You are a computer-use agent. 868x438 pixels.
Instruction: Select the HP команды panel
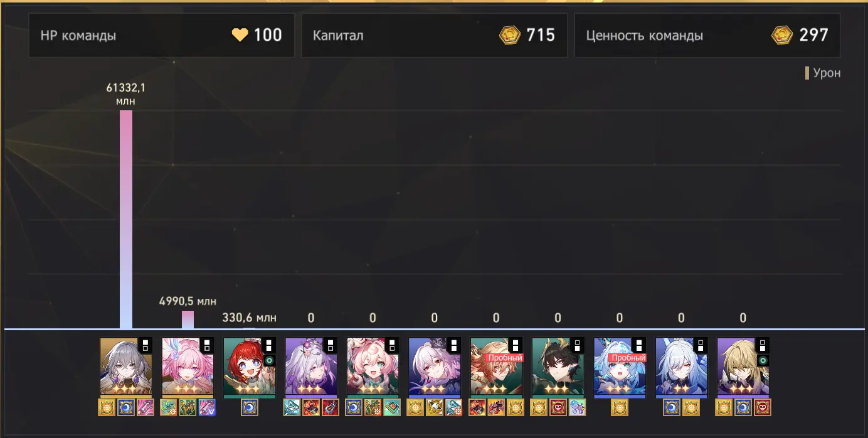click(161, 36)
